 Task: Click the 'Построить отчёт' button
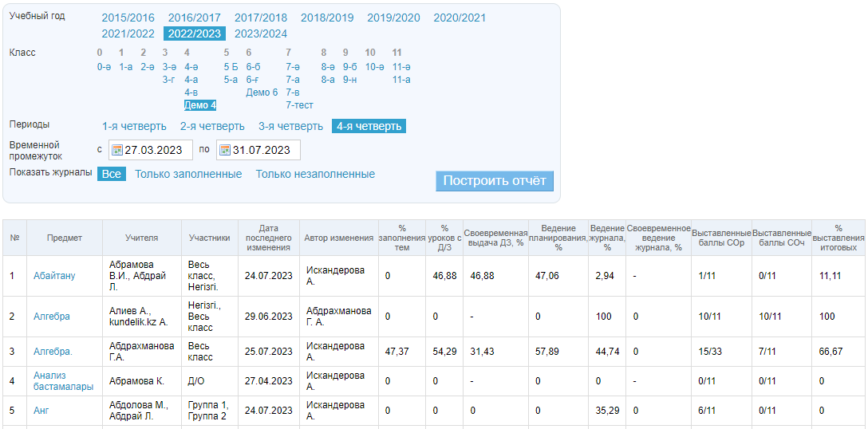coord(494,180)
